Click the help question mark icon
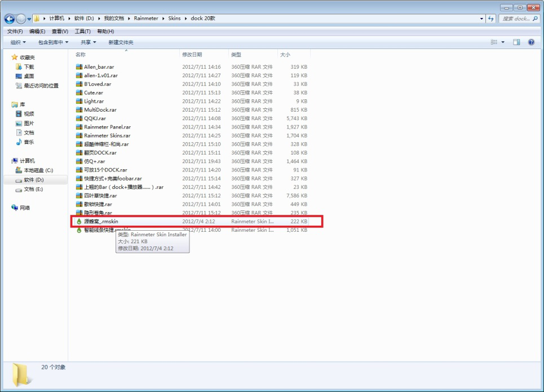The width and height of the screenshot is (544, 392). tap(531, 42)
